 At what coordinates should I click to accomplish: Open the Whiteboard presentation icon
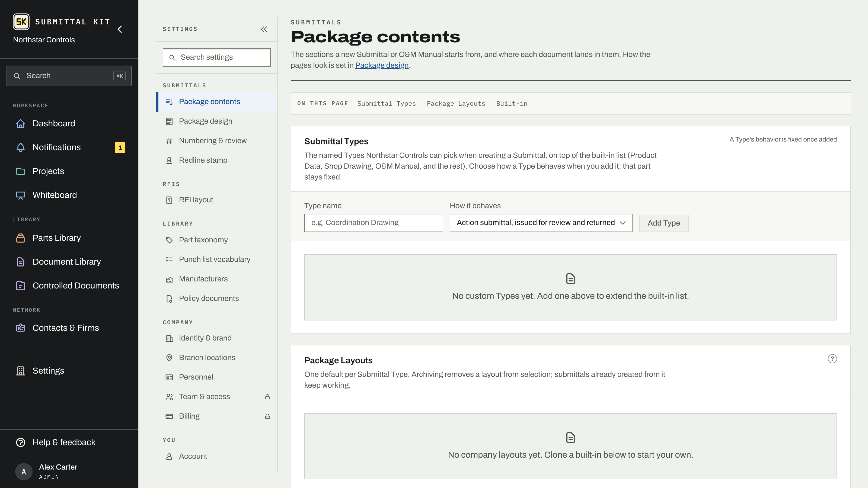21,195
